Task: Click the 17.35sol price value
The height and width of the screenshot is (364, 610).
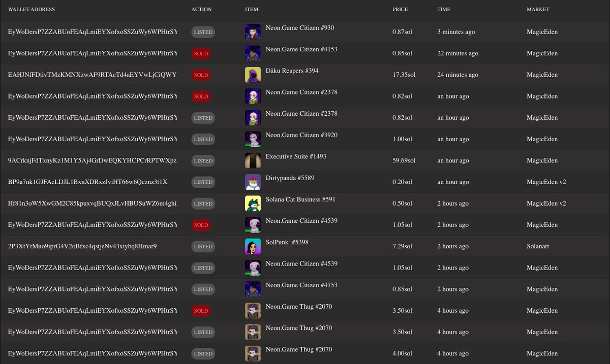Action: [405, 74]
